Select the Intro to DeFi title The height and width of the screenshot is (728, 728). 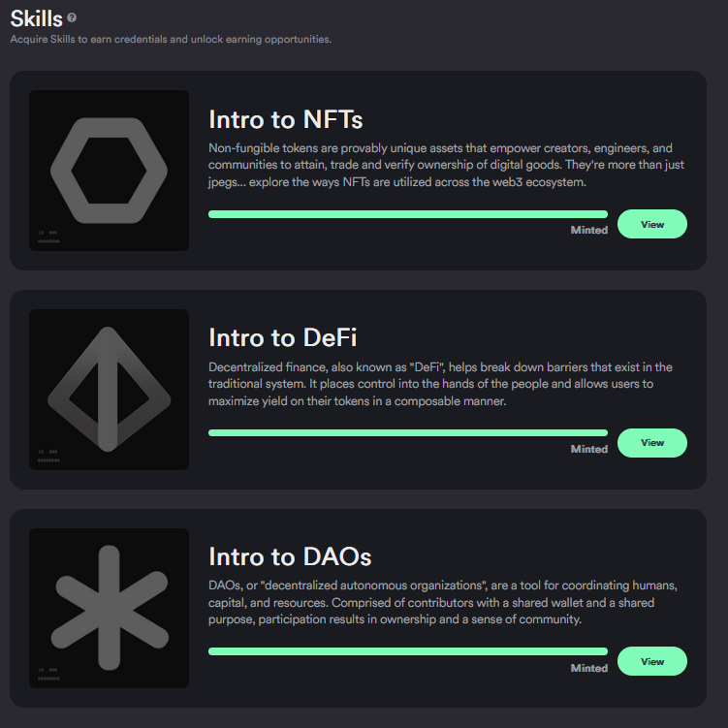pyautogui.click(x=283, y=337)
